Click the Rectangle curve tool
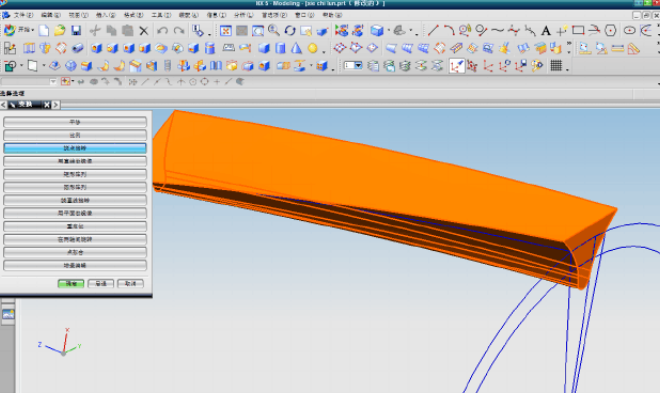This screenshot has height=393, width=660. point(578,30)
